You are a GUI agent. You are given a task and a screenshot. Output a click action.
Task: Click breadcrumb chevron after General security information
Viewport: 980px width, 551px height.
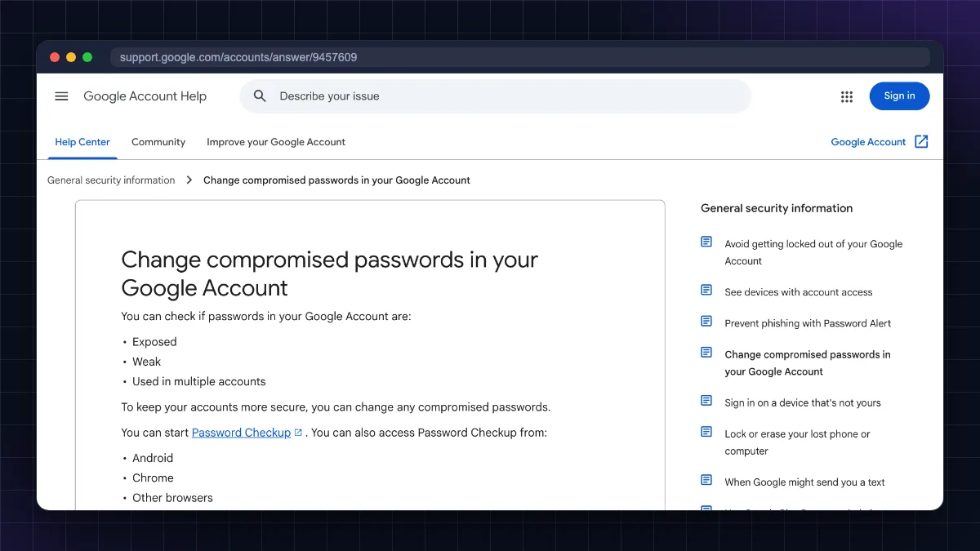(189, 180)
